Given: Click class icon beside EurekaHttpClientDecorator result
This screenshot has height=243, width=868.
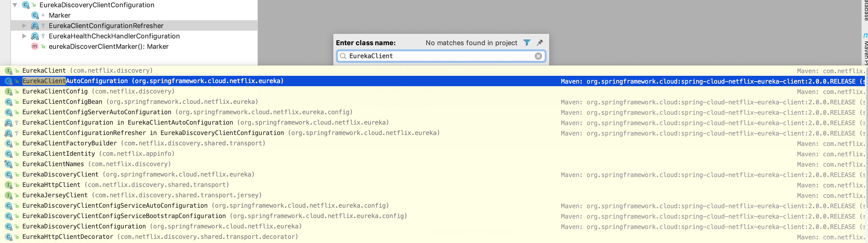Looking at the screenshot, I should click(x=8, y=237).
